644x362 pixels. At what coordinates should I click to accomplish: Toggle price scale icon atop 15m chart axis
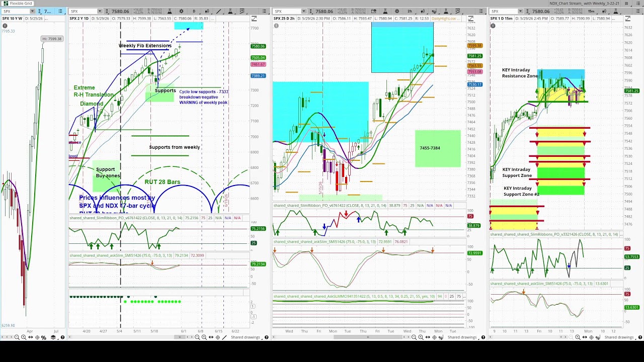[x=628, y=19]
